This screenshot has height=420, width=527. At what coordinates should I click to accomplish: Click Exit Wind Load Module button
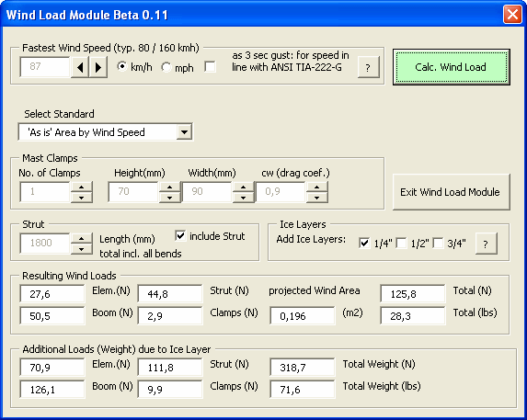452,192
